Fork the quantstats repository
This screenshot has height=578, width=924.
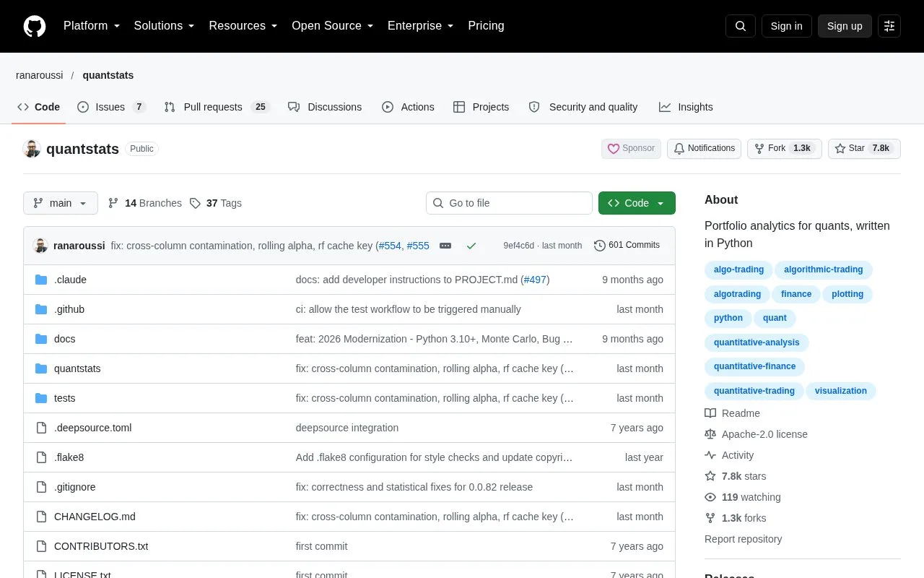[785, 149]
